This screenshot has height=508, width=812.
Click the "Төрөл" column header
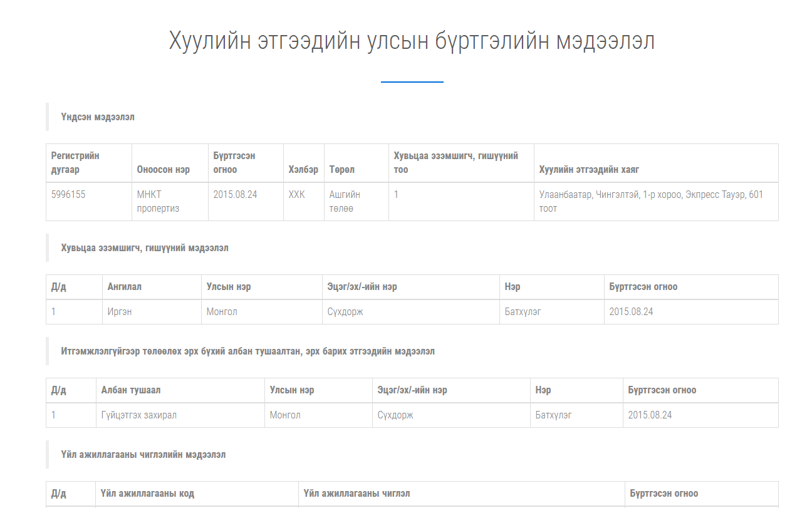[342, 170]
